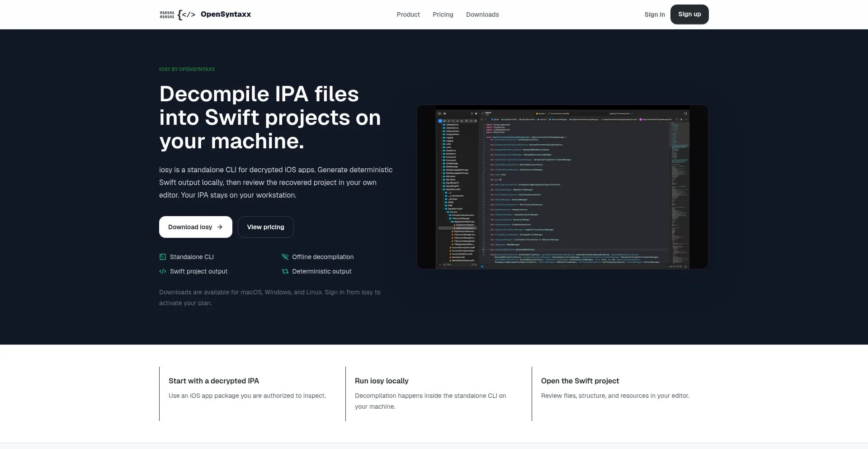Click the Deterministic output repeat icon
The width and height of the screenshot is (868, 449).
(285, 271)
